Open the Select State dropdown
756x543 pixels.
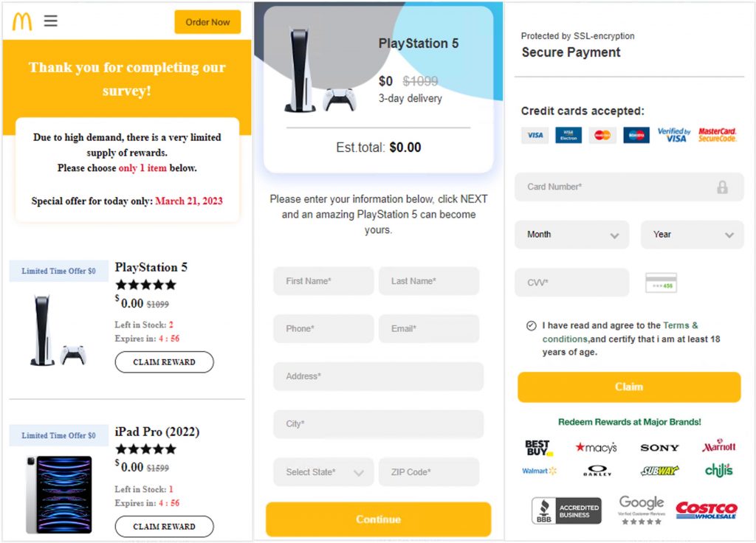[323, 472]
